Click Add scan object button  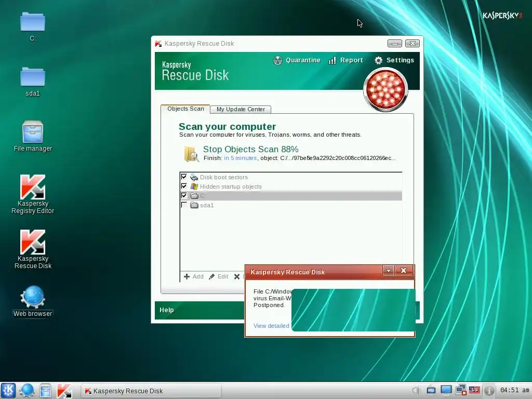(194, 276)
